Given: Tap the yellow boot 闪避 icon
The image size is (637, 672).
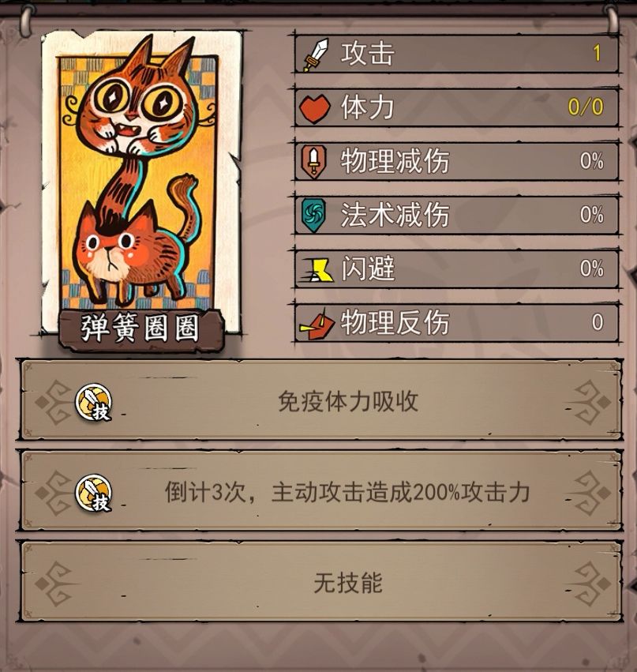Looking at the screenshot, I should pos(316,269).
